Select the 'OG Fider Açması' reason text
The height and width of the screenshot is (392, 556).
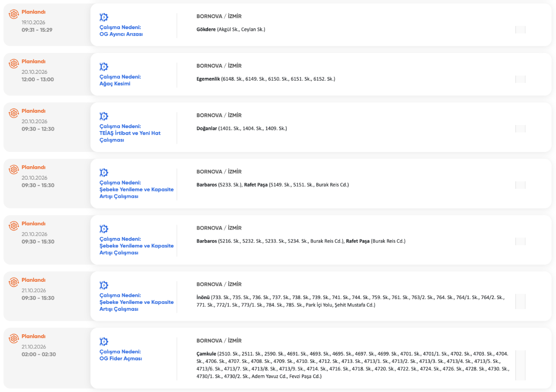point(121,359)
